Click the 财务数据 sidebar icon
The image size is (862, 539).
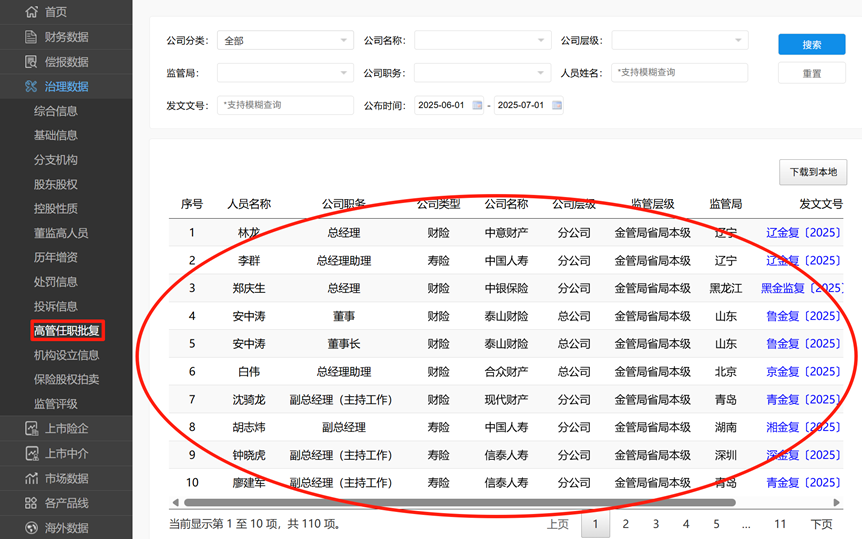pos(31,37)
